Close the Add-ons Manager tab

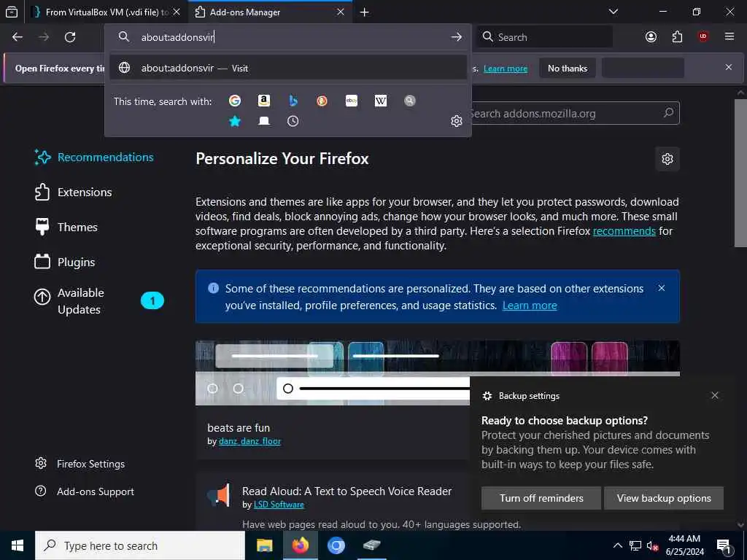pyautogui.click(x=341, y=12)
